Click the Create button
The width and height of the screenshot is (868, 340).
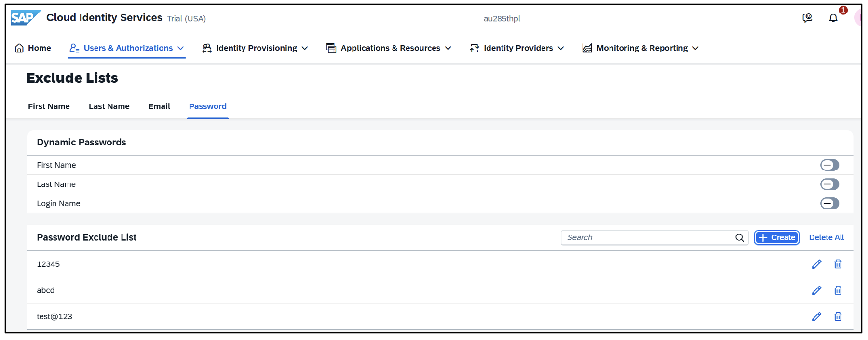coord(777,237)
